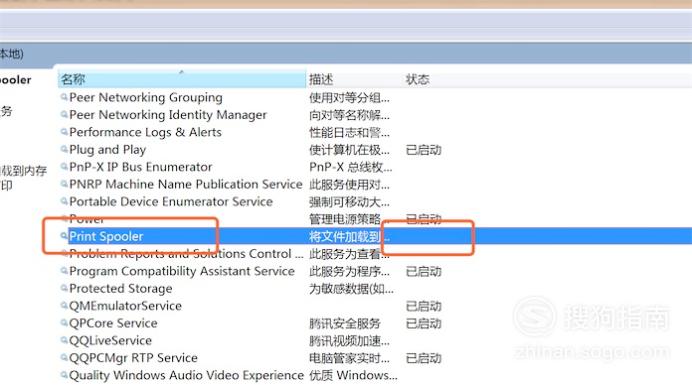Sort services by the 状态 column header
Image resolution: width=692 pixels, height=385 pixels.
click(417, 79)
